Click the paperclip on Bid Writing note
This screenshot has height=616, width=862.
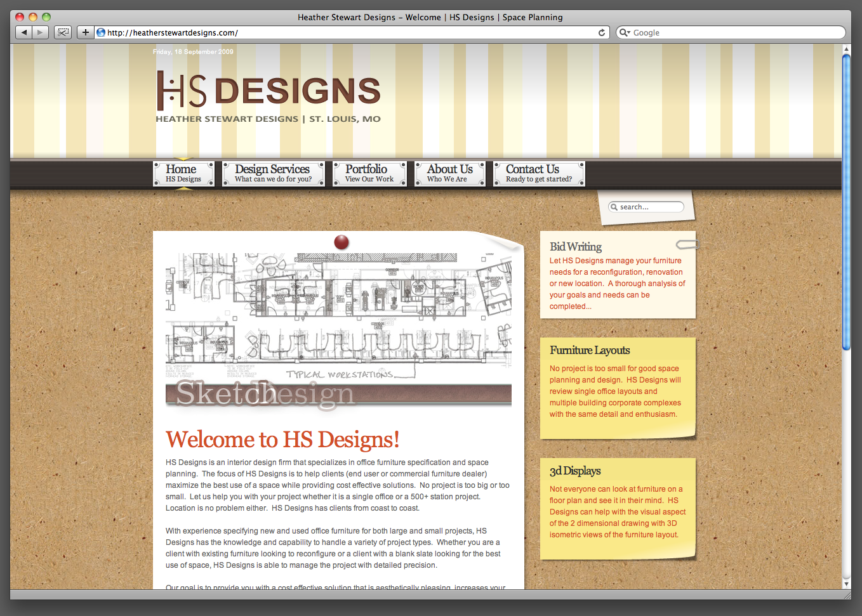(x=687, y=244)
